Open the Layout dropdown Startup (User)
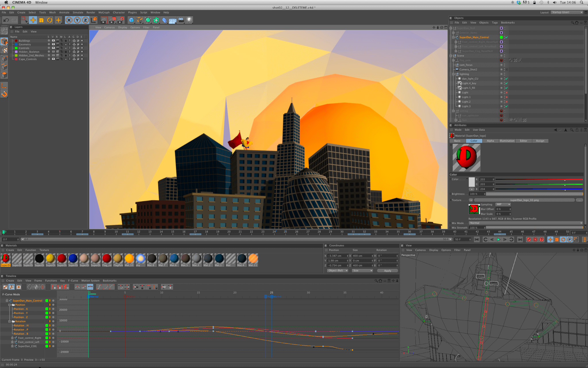588x368 pixels. click(567, 12)
